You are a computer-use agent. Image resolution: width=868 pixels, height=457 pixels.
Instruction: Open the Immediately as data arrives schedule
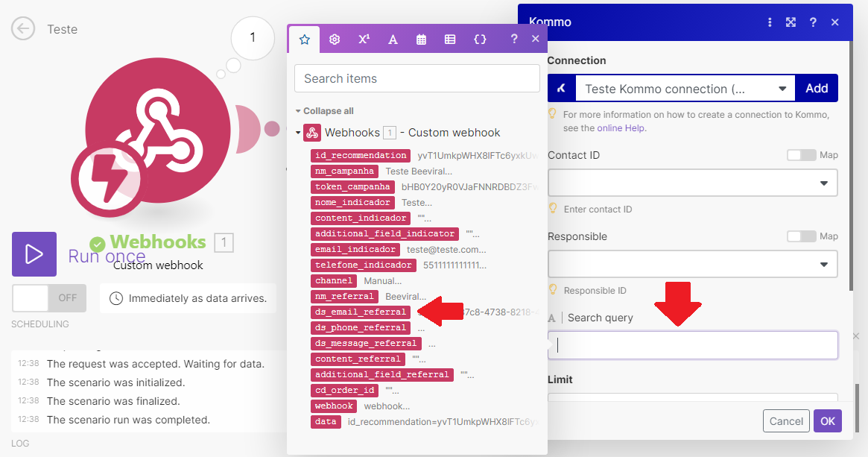[x=189, y=298]
